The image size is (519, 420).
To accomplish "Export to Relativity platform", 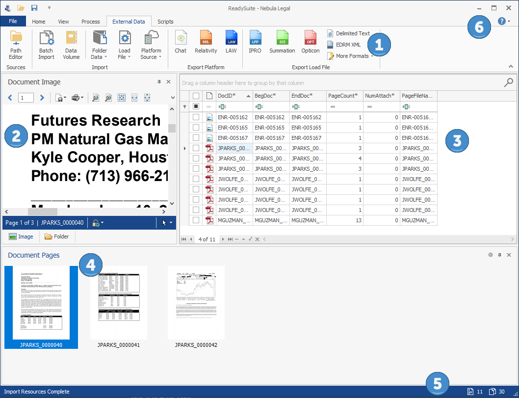I will pyautogui.click(x=206, y=42).
